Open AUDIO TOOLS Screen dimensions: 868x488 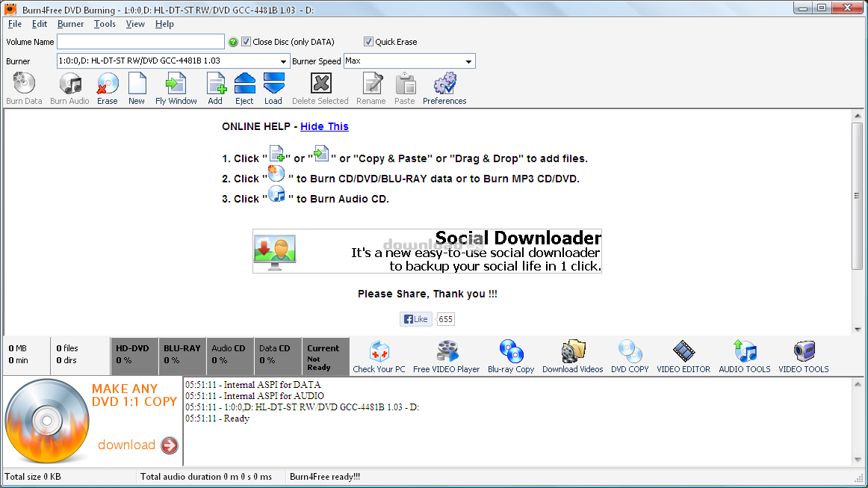pyautogui.click(x=745, y=351)
